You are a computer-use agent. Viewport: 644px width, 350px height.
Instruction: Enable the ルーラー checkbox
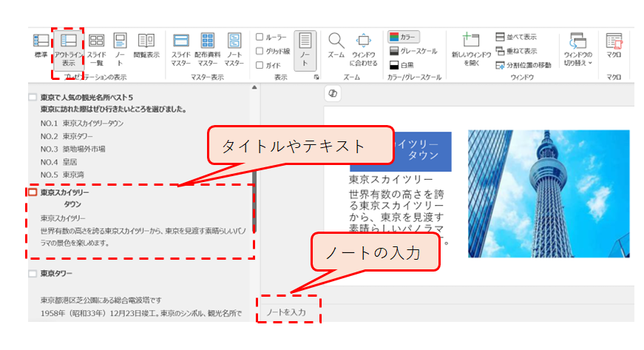[x=260, y=37]
